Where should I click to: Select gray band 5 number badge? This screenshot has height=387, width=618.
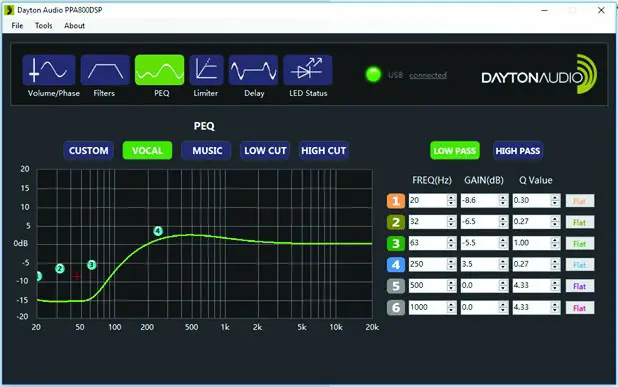point(396,286)
